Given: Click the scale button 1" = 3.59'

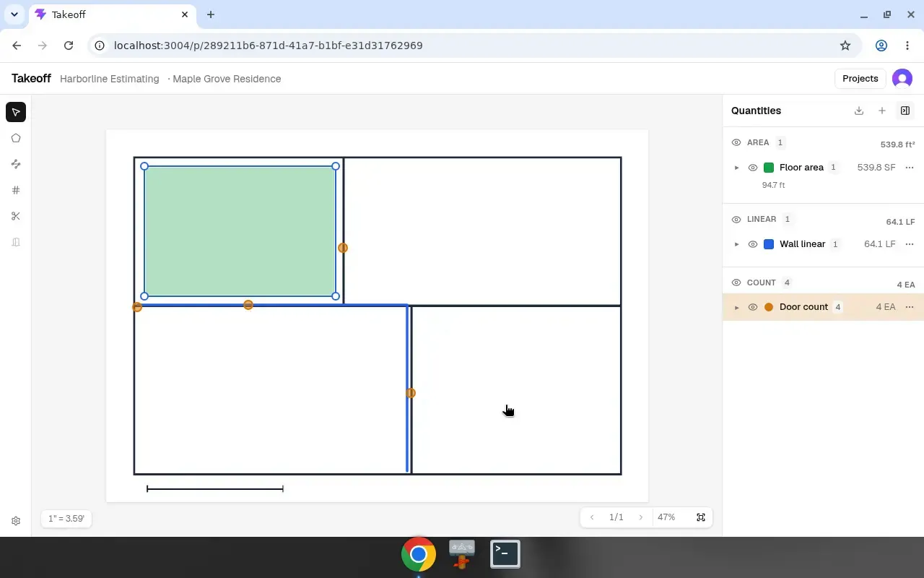Looking at the screenshot, I should coord(66,519).
